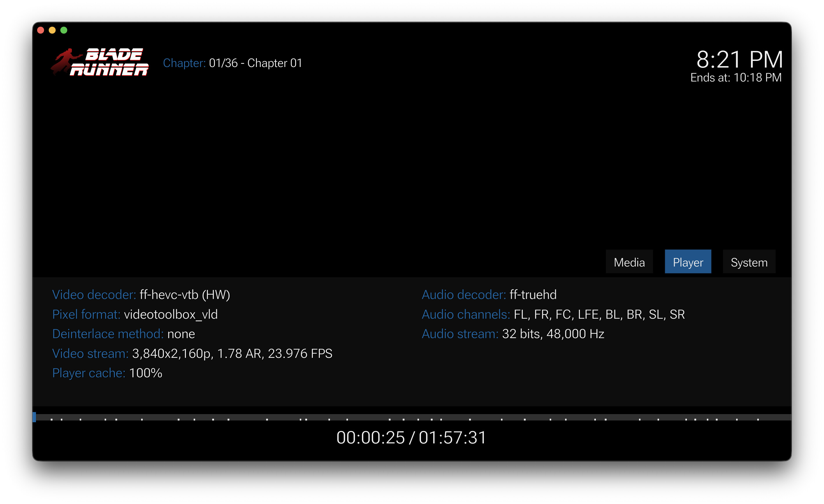Click the Ends at 10:18 PM text

(x=736, y=78)
